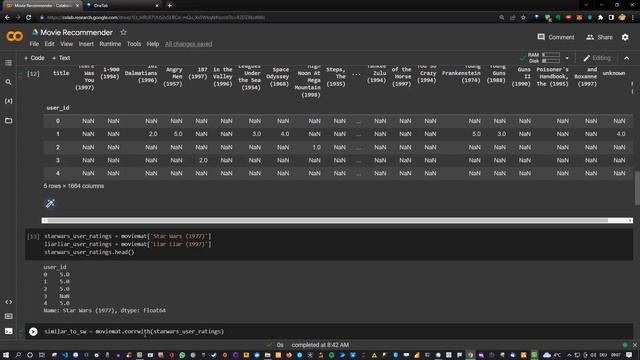The image size is (640, 360).
Task: Open the browser extensions puzzle icon
Action: point(600,18)
